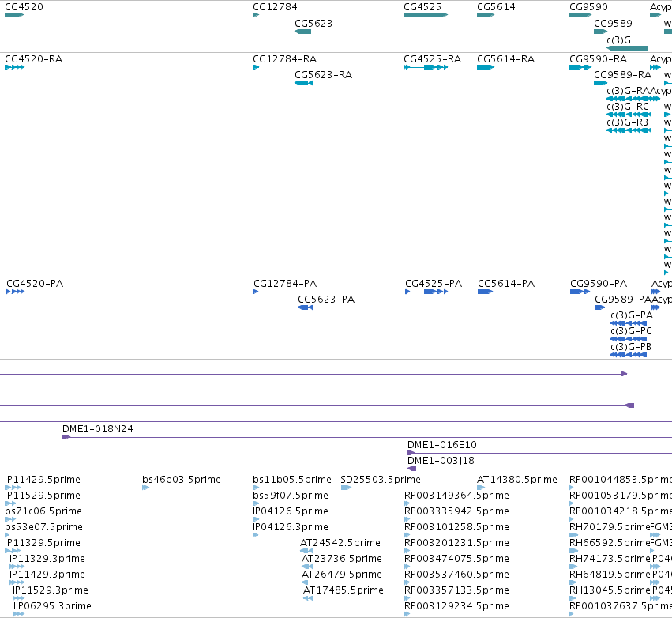Click the AT26479.5prime EST label
The width and height of the screenshot is (672, 618).
[x=342, y=575]
